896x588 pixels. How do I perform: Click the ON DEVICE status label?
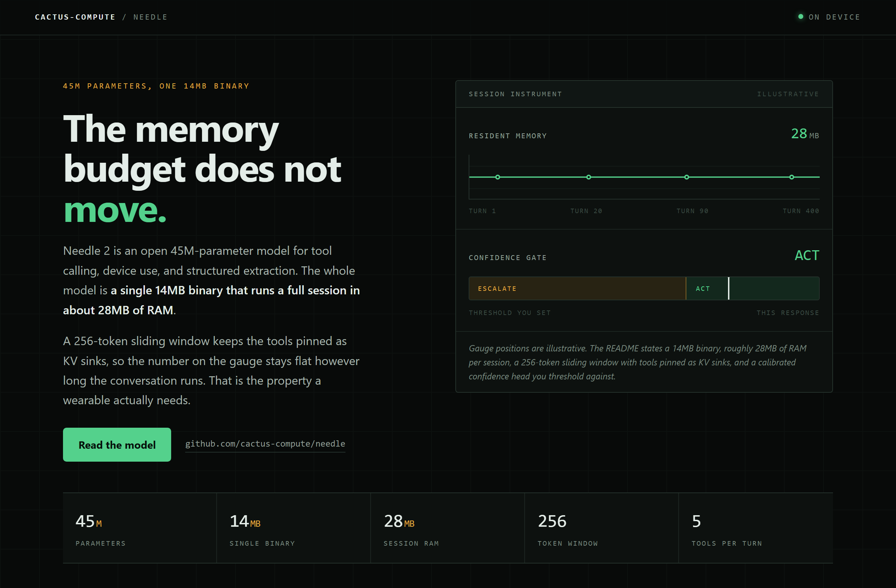point(834,17)
